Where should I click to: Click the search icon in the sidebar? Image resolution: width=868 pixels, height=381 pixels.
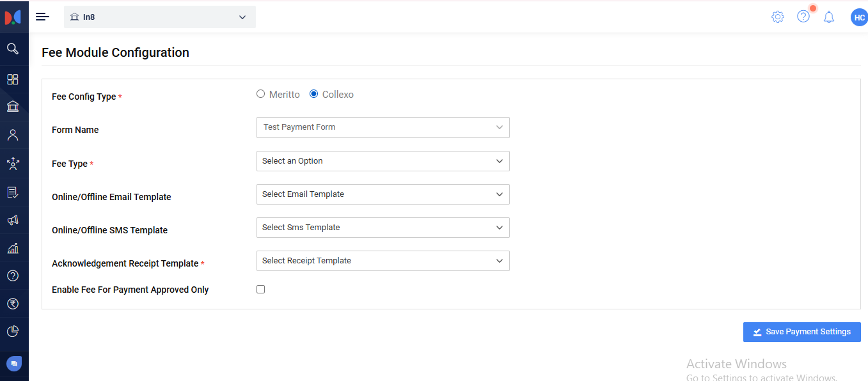(13, 49)
